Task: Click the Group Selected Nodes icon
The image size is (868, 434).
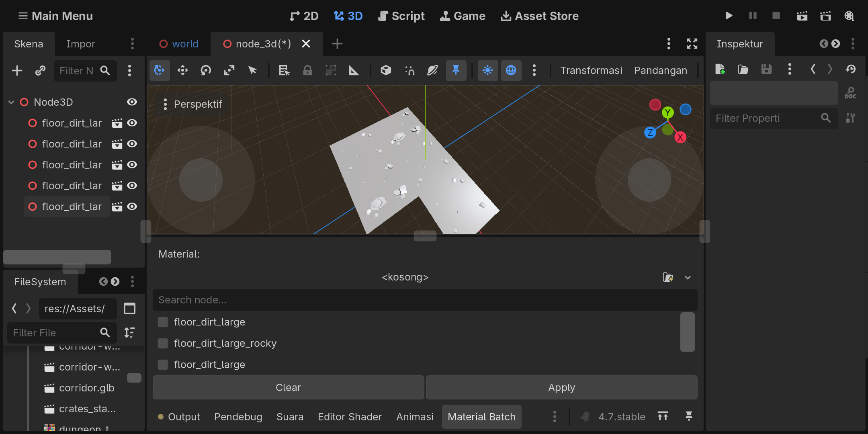Action: coord(331,70)
